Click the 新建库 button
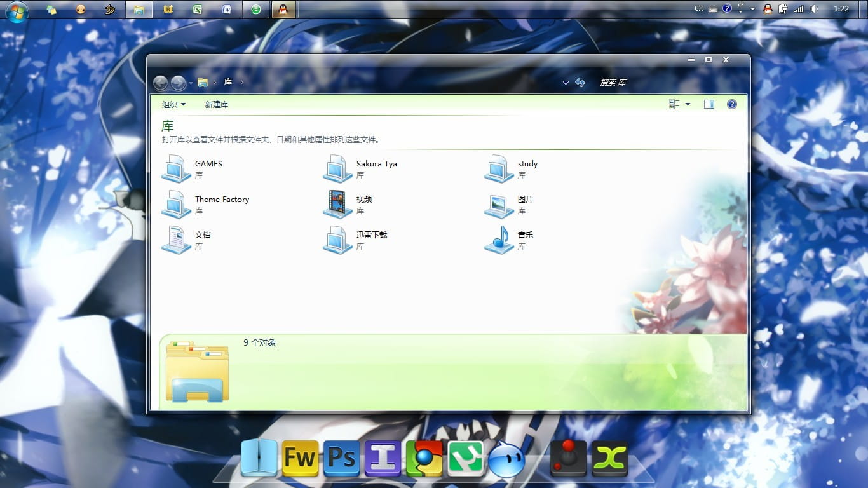 [217, 104]
